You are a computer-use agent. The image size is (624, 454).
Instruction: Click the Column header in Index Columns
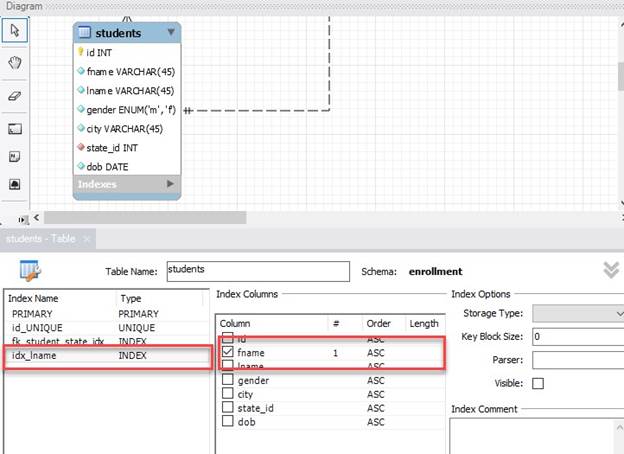(235, 323)
